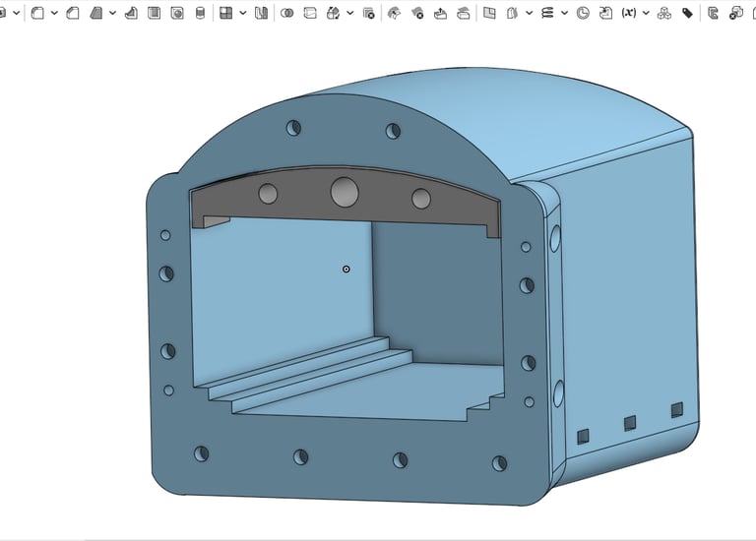The image size is (756, 541).
Task: Select the Draft tool
Action: point(95,13)
